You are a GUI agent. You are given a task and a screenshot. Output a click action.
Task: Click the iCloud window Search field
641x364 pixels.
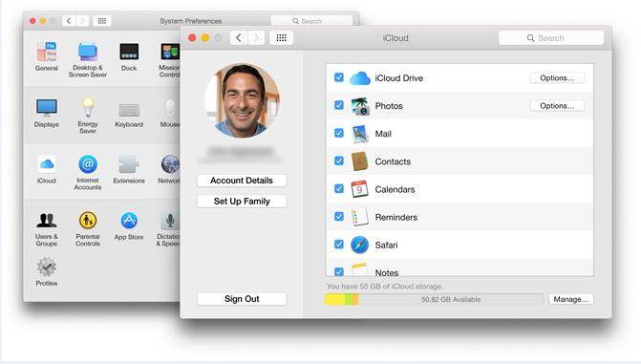(x=550, y=38)
